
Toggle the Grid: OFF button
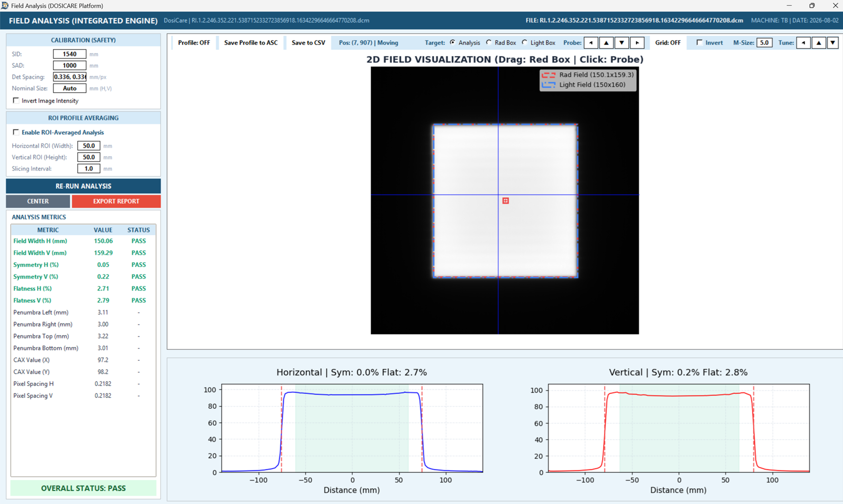(668, 43)
